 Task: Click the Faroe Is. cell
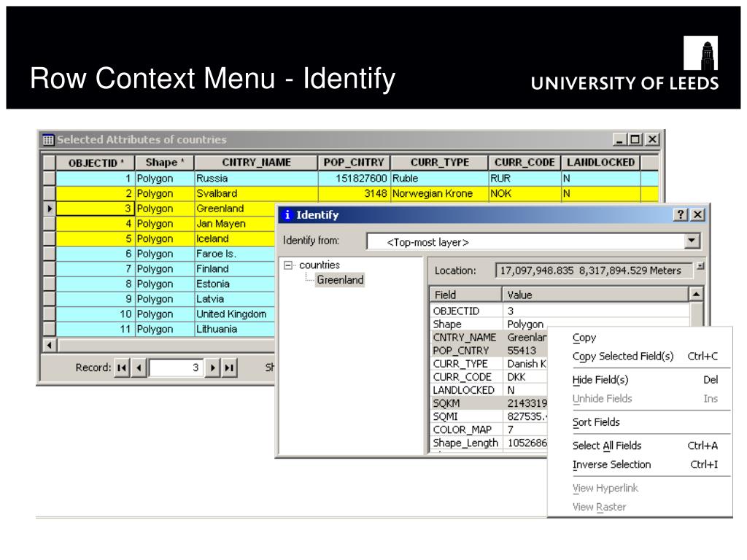tap(236, 254)
